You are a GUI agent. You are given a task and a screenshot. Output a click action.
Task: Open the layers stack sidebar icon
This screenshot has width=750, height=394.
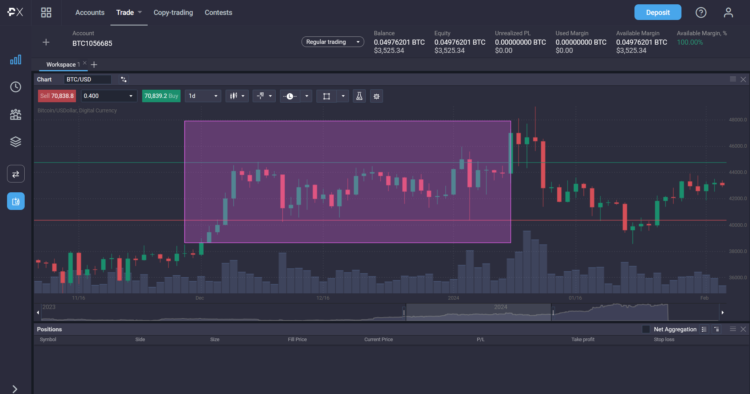pyautogui.click(x=16, y=142)
